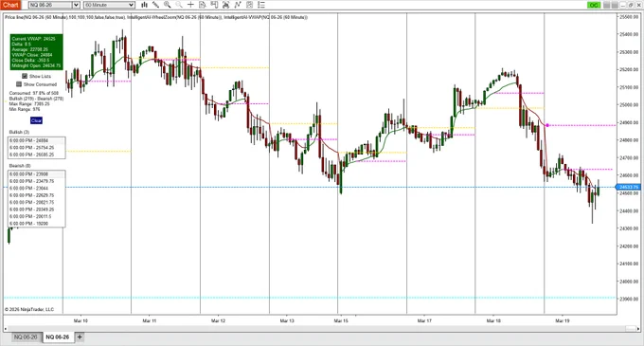Toggle the Show Consumed checkbox
644x346 pixels.
pos(19,84)
